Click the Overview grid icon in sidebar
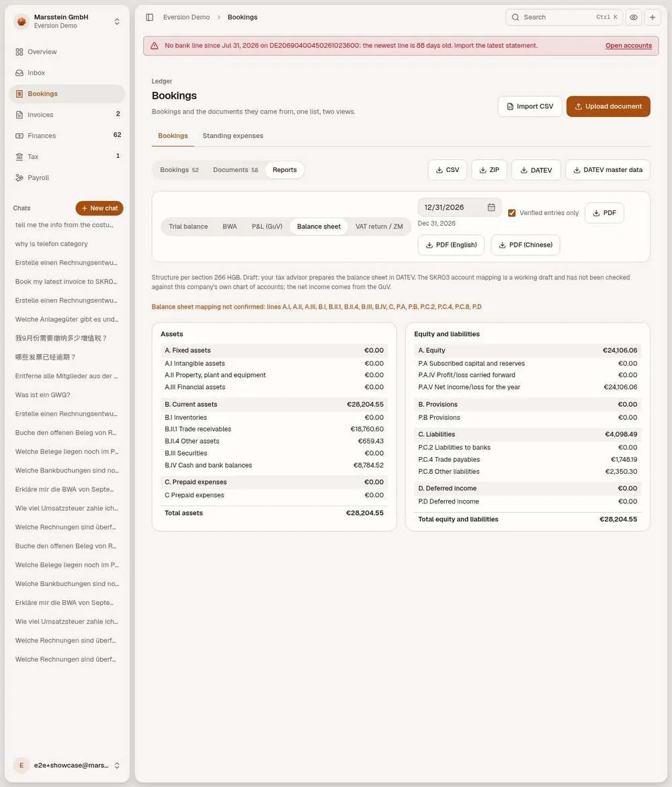Viewport: 672px width, 787px height. [x=19, y=52]
